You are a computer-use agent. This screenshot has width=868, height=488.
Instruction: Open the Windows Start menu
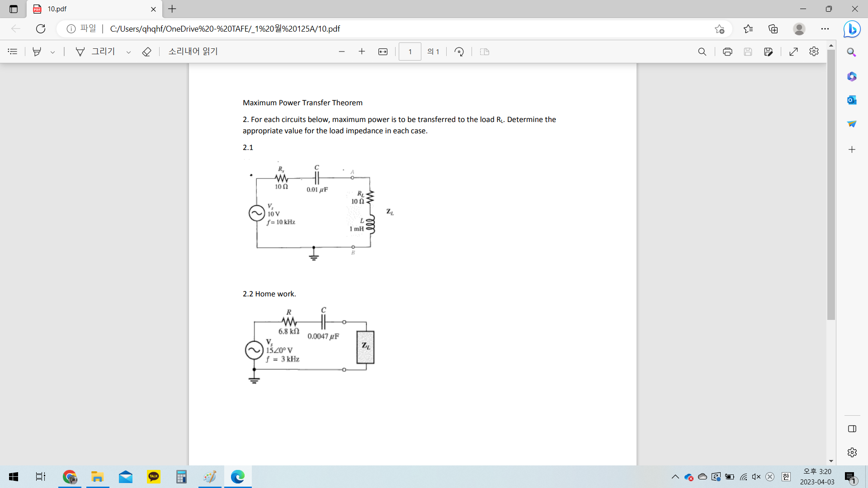pyautogui.click(x=13, y=477)
